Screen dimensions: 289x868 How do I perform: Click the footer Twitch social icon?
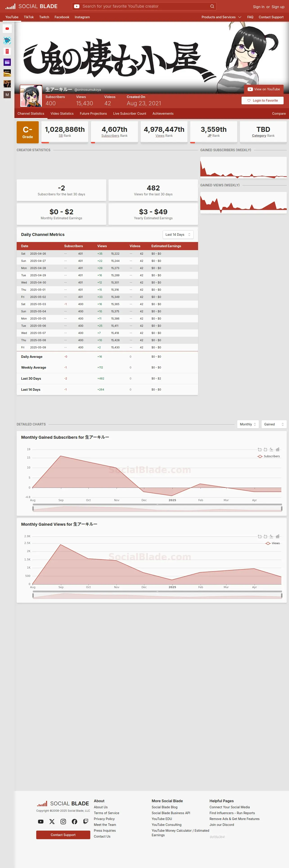86,822
